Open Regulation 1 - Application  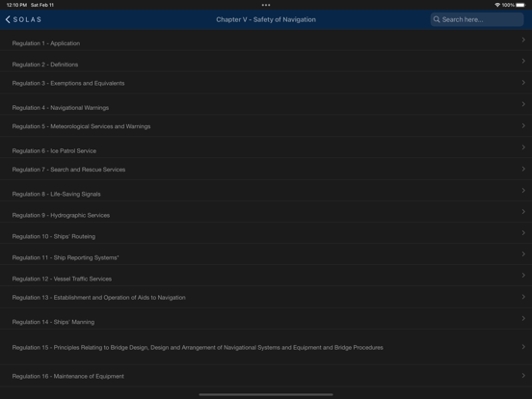pos(266,40)
